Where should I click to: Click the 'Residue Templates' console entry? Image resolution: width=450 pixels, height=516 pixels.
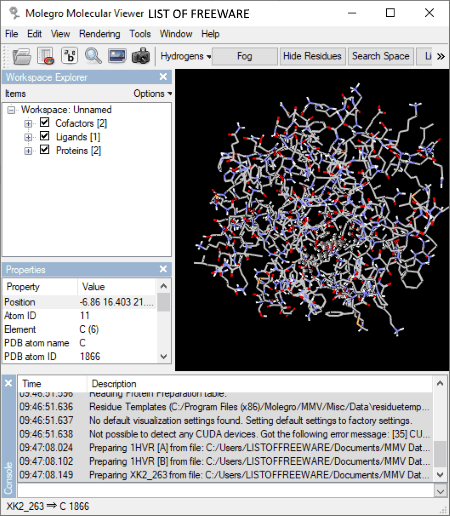[225, 406]
